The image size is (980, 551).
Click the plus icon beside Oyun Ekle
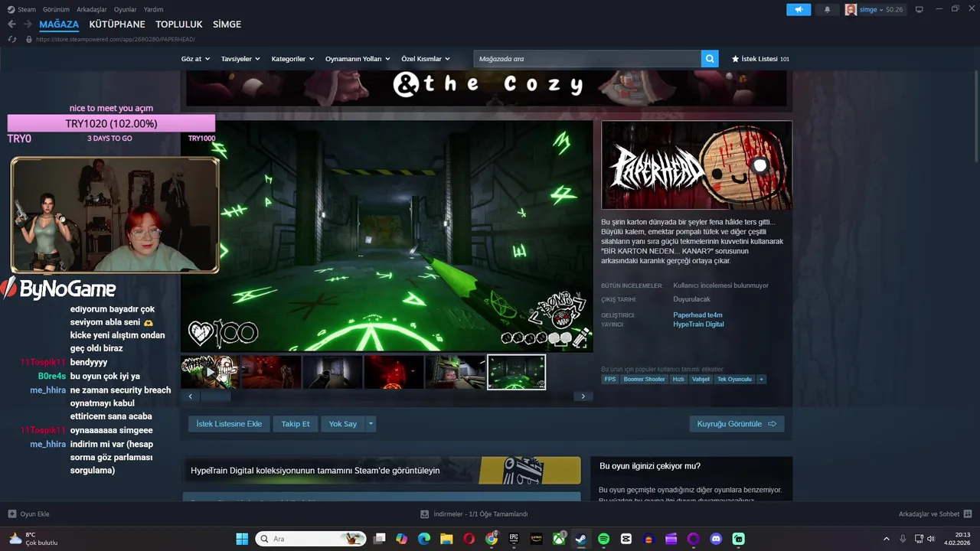12,514
